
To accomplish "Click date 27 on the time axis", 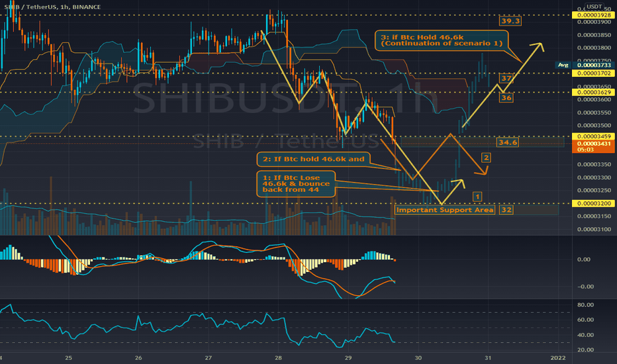I will pyautogui.click(x=208, y=357).
